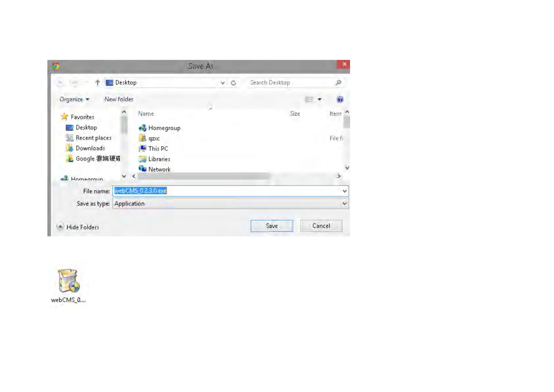Click the Google drive folder icon
Screen dimensions: 554x392
pyautogui.click(x=69, y=159)
